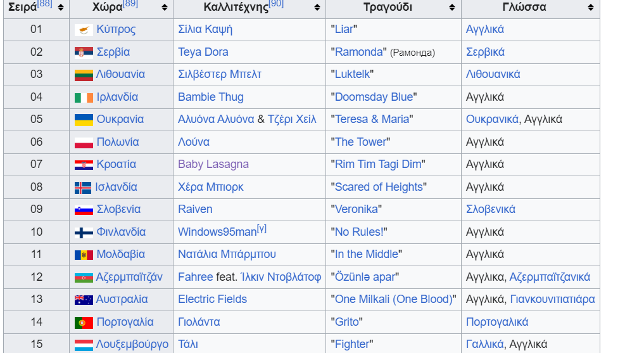
Task: Click the Lithuania flag icon
Action: (x=84, y=75)
